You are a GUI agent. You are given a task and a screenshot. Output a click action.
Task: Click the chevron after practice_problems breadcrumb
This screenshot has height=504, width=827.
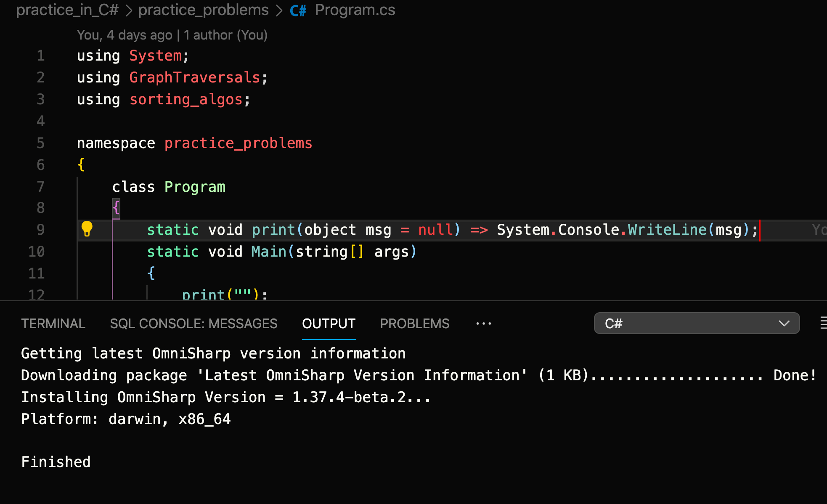279,10
